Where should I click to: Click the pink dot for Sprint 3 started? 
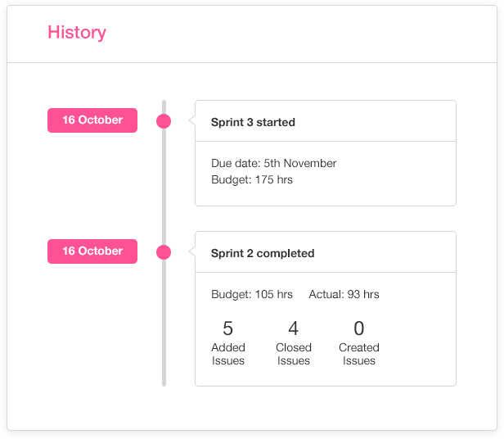click(164, 121)
